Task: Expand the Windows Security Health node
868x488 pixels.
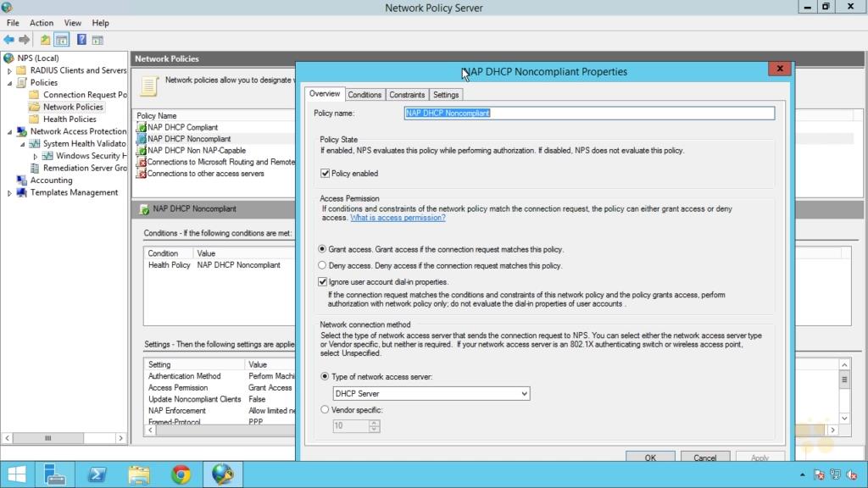Action: (36, 157)
